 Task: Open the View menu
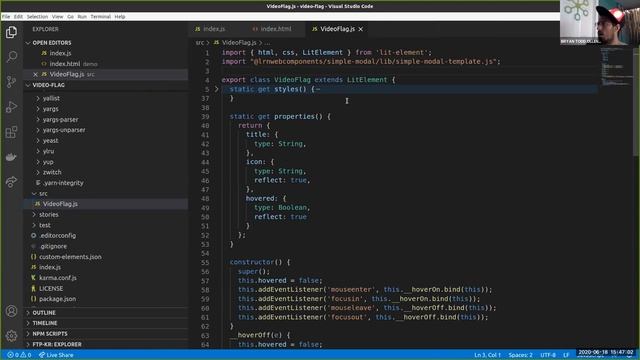pos(58,17)
